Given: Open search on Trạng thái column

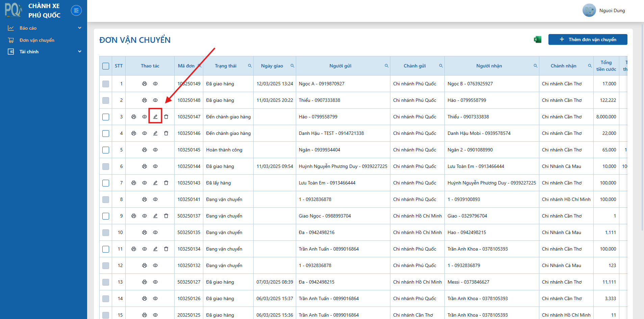Looking at the screenshot, I should point(250,66).
